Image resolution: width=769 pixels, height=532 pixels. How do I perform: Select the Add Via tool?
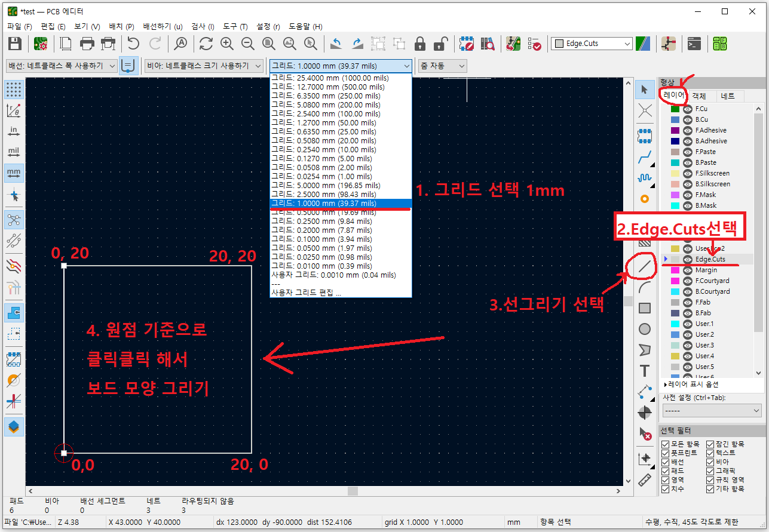[644, 199]
